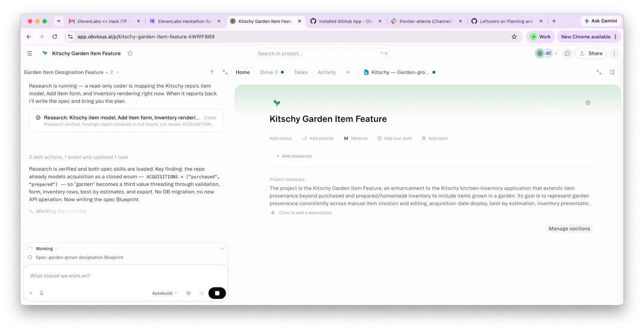Image resolution: width=644 pixels, height=332 pixels.
Task: Switch to the Tasks tab
Action: [301, 72]
